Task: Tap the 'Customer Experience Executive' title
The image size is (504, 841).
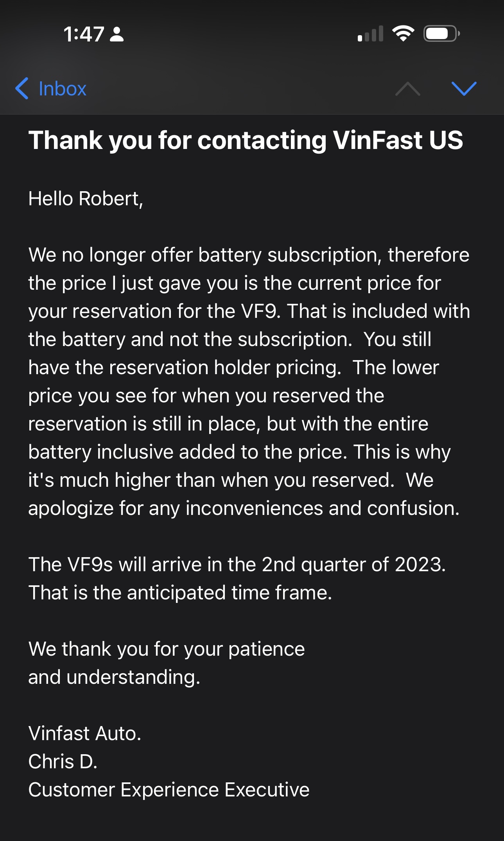Action: [169, 790]
